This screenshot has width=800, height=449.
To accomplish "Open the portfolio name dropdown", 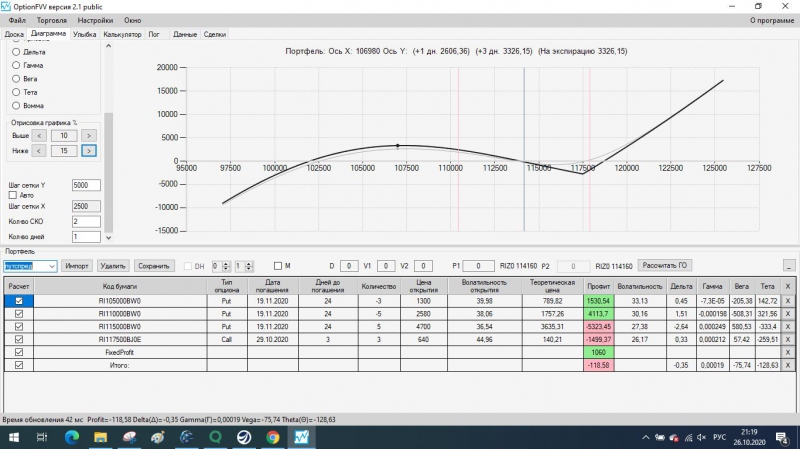I will click(52, 266).
